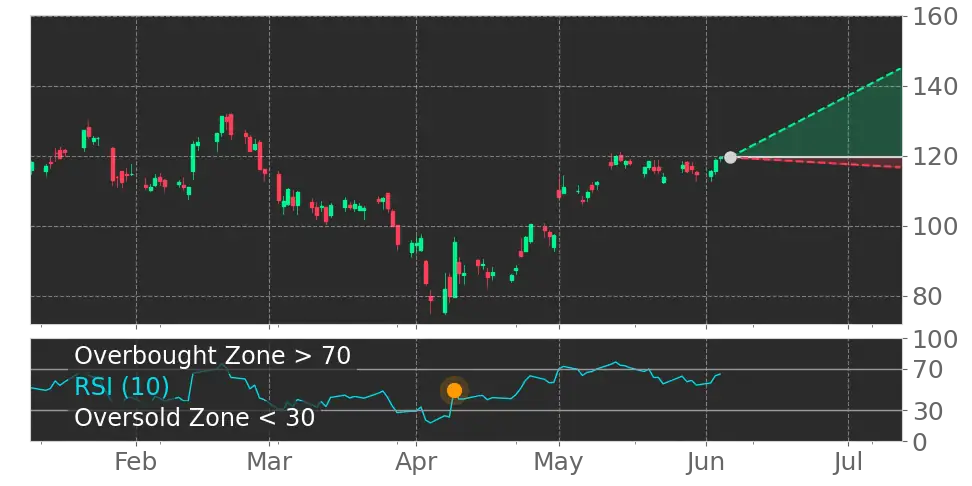The width and height of the screenshot is (972, 486).
Task: Click the orange RSI signal marker dot
Action: (454, 391)
